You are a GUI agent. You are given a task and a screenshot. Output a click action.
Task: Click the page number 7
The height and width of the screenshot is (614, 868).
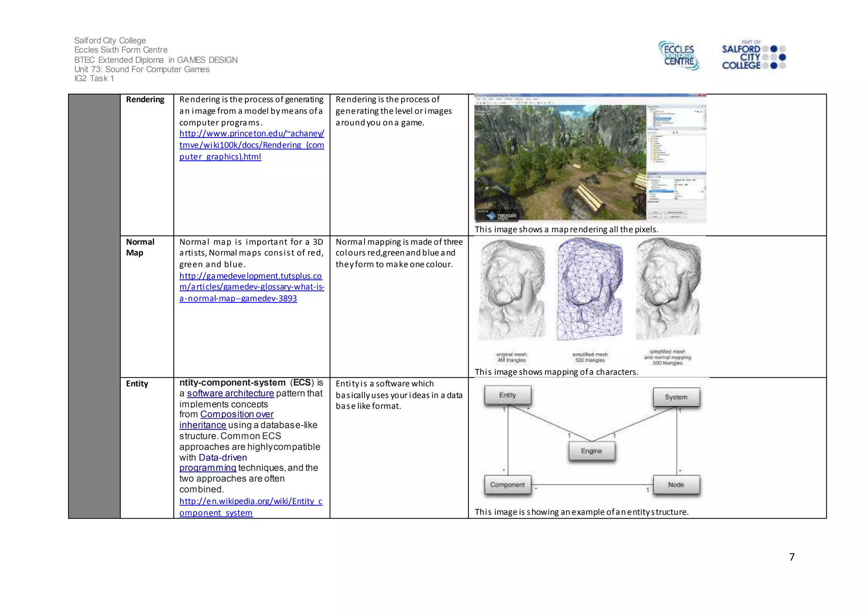(792, 557)
